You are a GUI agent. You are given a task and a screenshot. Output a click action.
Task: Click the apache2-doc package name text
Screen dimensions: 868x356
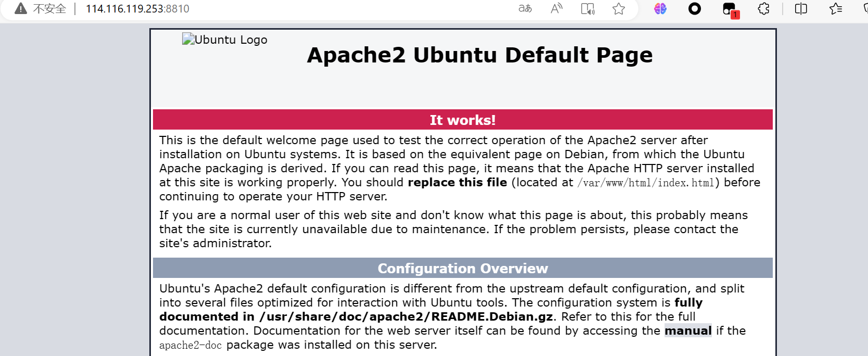tap(190, 345)
